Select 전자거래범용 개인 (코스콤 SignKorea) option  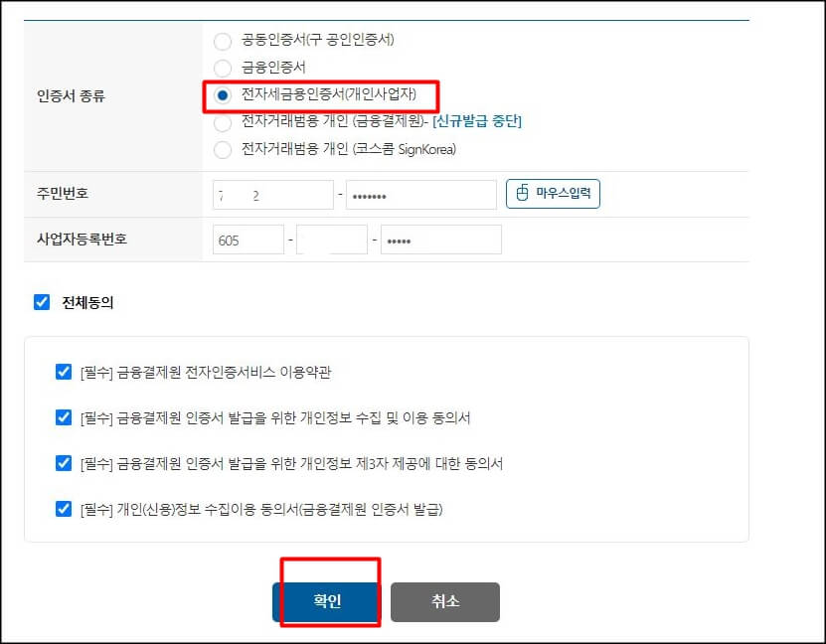223,150
